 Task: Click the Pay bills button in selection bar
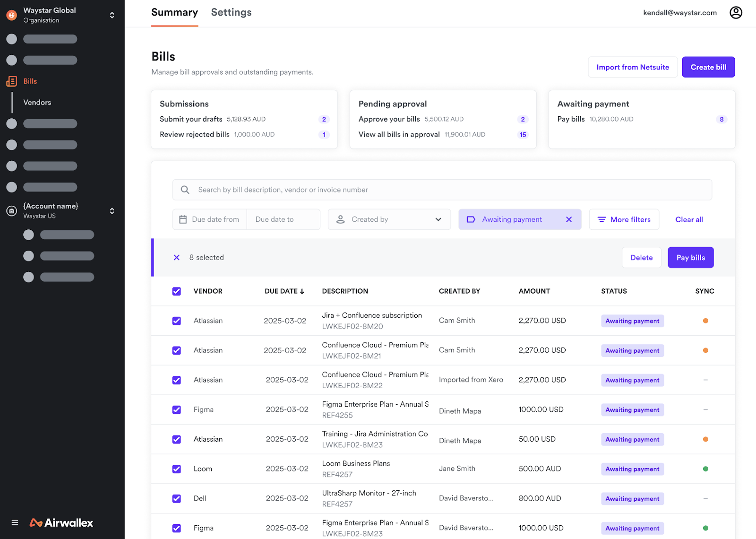point(691,258)
